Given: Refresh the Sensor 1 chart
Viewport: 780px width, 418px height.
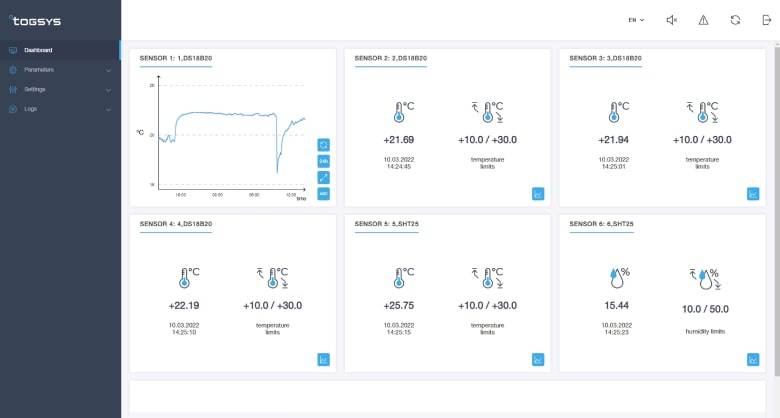Looking at the screenshot, I should tap(323, 145).
